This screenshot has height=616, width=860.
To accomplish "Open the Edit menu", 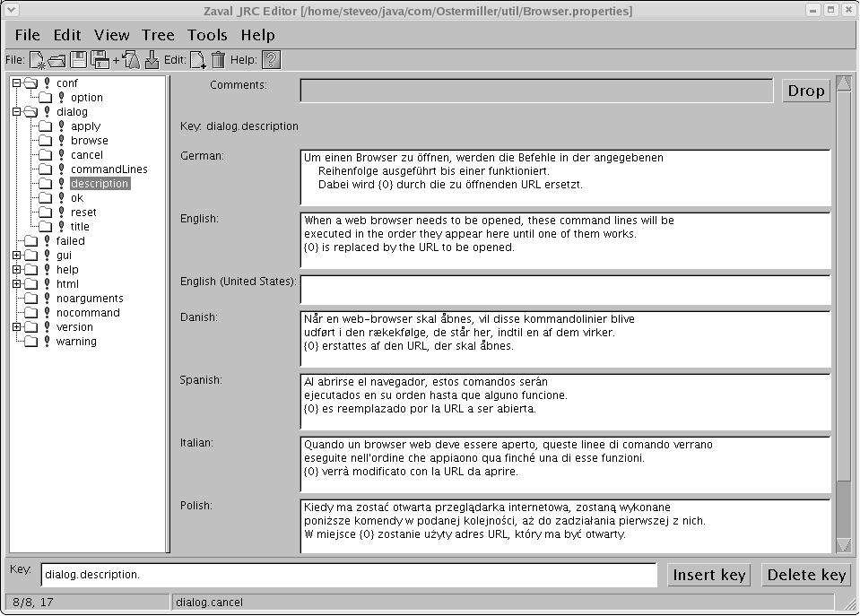I will pyautogui.click(x=67, y=35).
